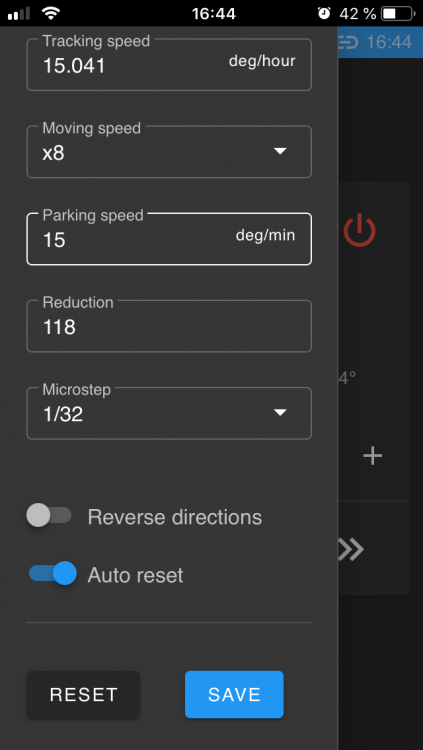The image size is (423, 750).
Task: Click into the Reduction field showing 118
Action: point(169,326)
